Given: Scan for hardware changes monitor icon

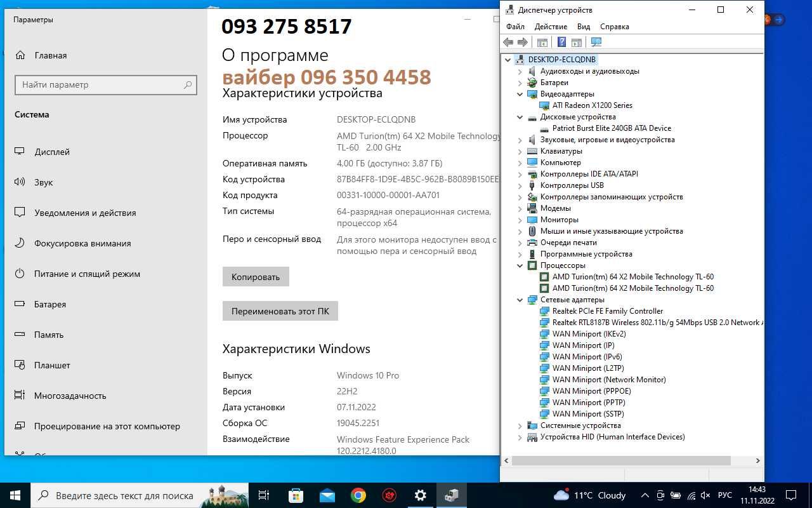Looking at the screenshot, I should (x=596, y=42).
